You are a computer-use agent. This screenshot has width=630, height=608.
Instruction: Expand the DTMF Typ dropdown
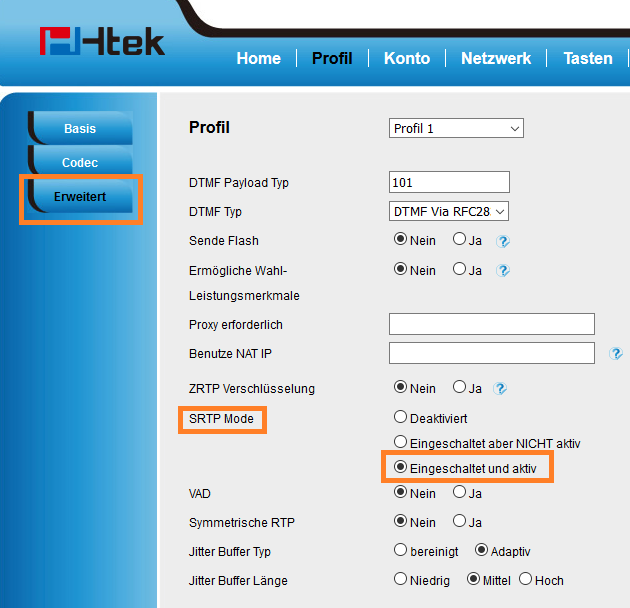coord(449,211)
